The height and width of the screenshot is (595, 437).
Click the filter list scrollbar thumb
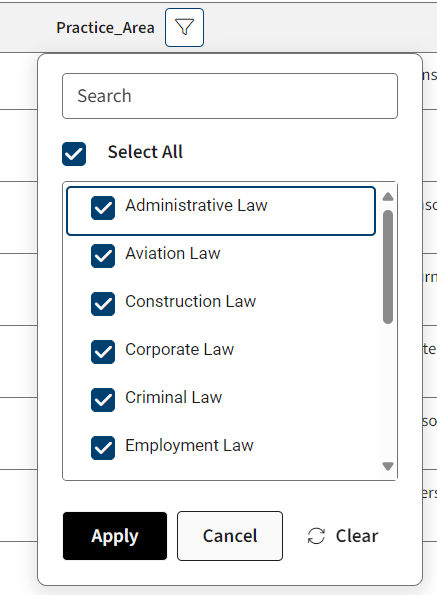click(388, 267)
